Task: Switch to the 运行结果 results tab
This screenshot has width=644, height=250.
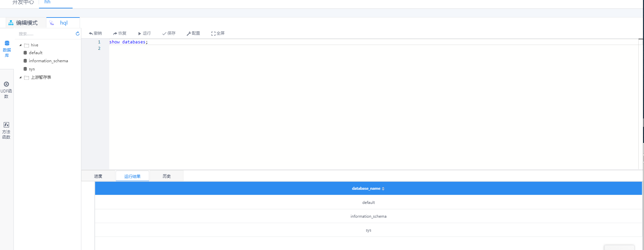Action: click(132, 176)
